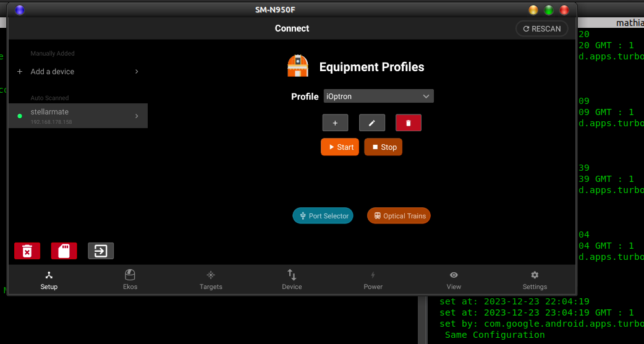Viewport: 644px width, 344px height.
Task: Click the blue window menu button in title bar
Action: 20,10
